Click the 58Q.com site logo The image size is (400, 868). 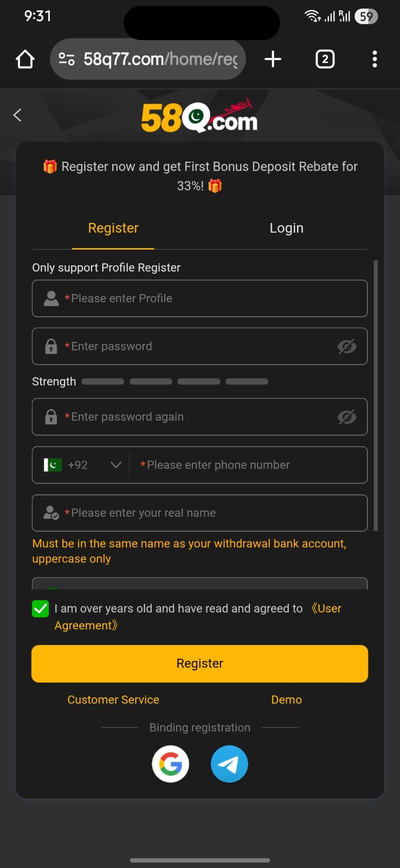pos(199,114)
